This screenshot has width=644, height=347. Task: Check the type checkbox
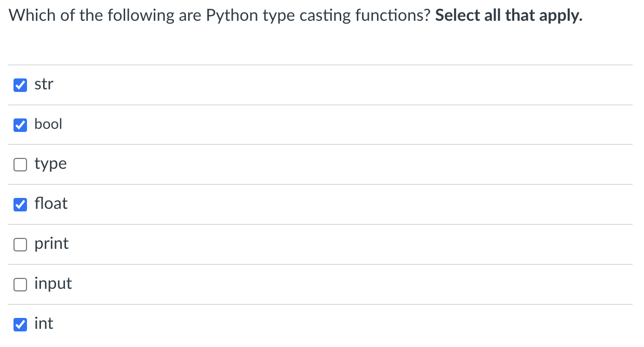pos(20,164)
